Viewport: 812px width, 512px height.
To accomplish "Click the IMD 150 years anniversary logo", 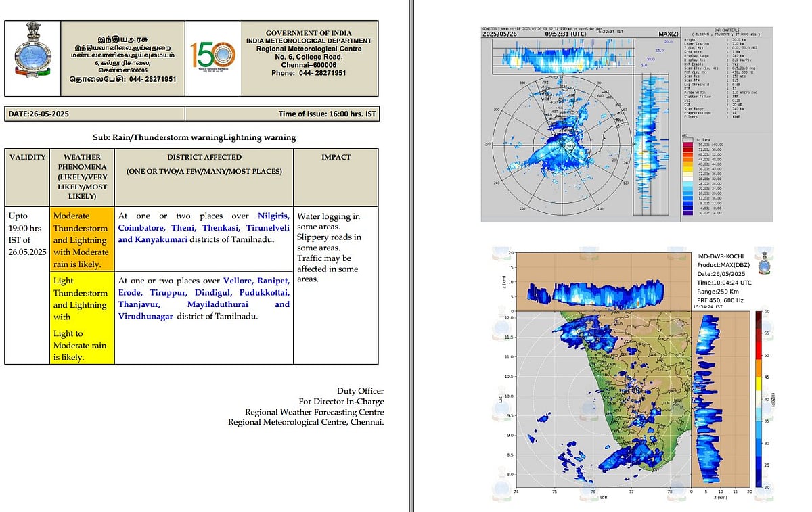I will pos(212,58).
